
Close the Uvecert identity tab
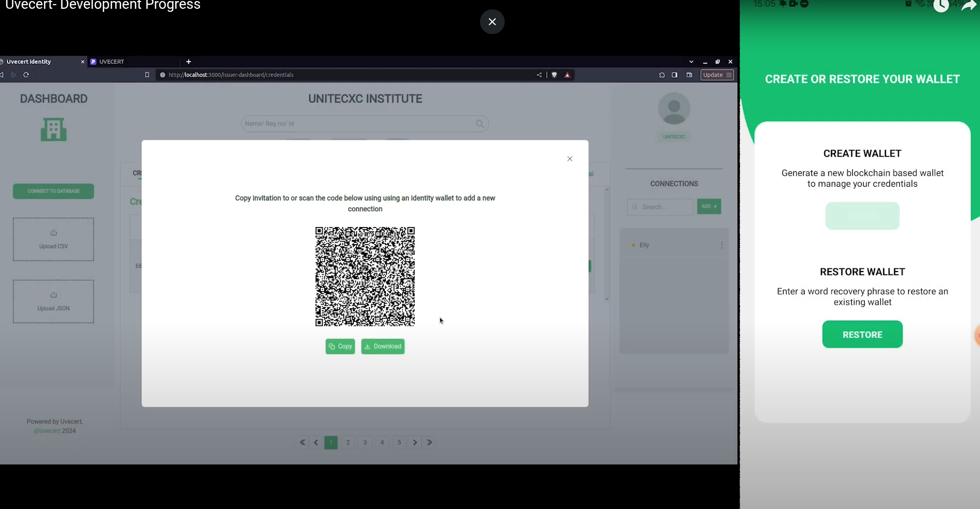click(82, 62)
